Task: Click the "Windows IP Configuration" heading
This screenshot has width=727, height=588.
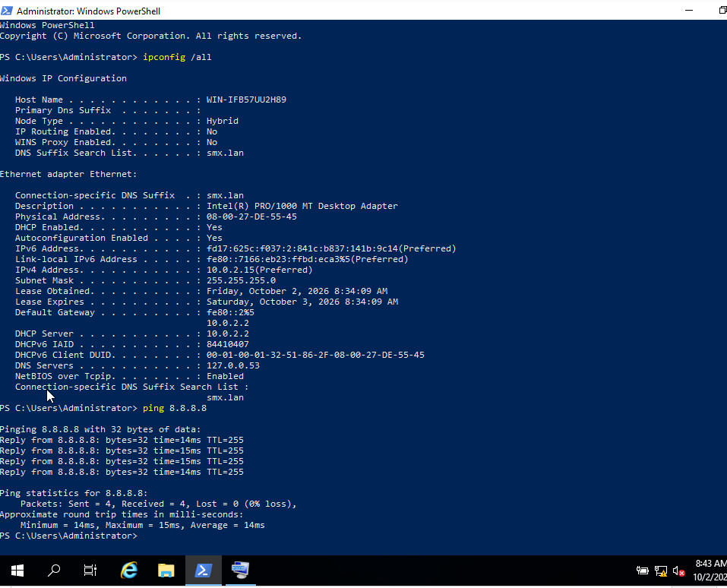Action: tap(63, 78)
